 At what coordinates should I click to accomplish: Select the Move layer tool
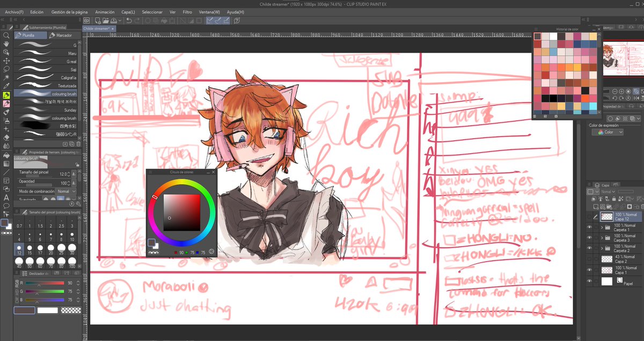pyautogui.click(x=6, y=61)
